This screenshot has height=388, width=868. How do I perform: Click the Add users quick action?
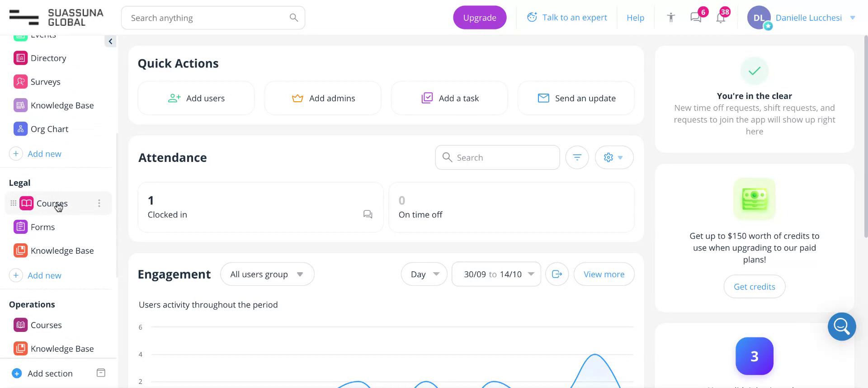196,98
